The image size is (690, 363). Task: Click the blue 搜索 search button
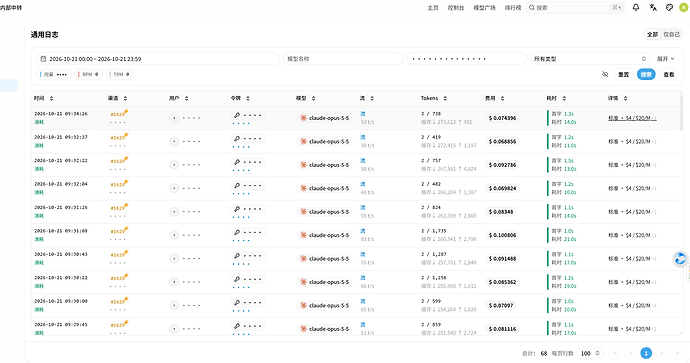(x=646, y=74)
